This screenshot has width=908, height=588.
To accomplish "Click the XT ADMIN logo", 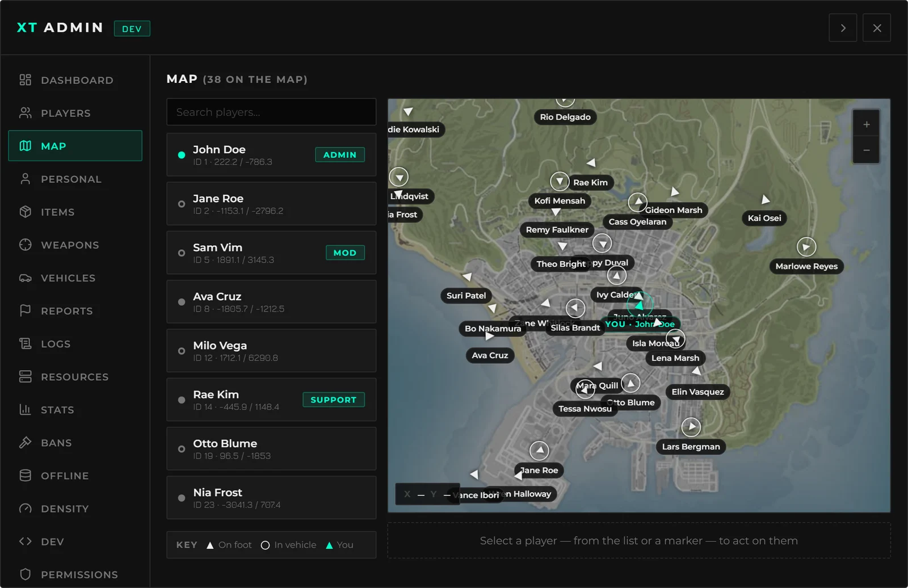I will pos(60,28).
